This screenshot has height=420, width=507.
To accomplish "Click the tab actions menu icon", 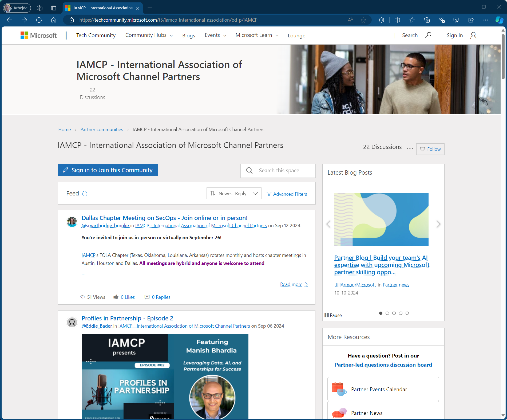I will 54,8.
